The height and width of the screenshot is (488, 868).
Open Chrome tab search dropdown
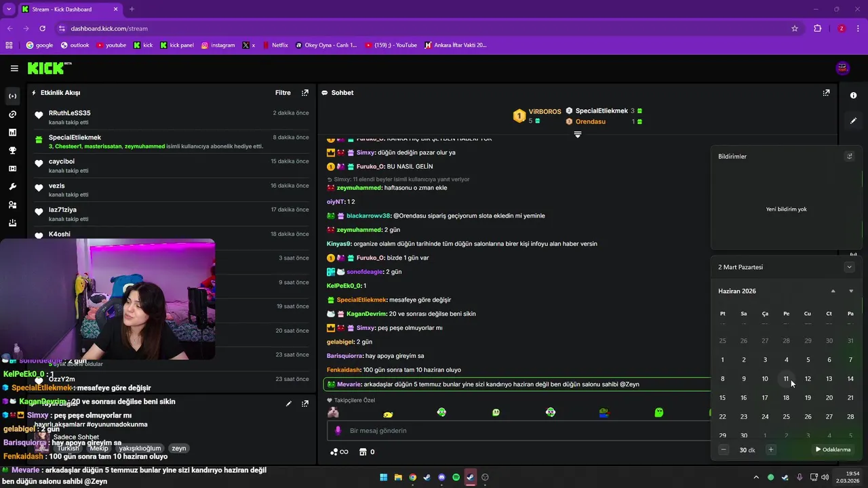click(9, 9)
